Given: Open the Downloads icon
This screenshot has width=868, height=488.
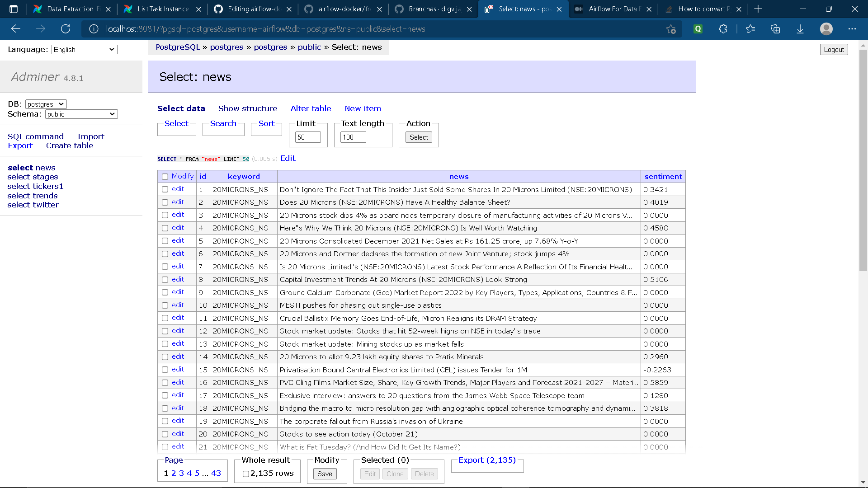Looking at the screenshot, I should tap(800, 28).
